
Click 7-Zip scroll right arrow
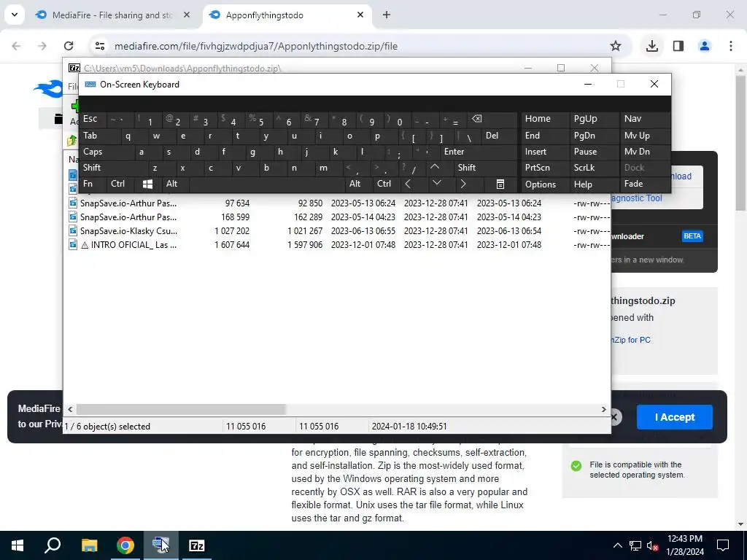(x=603, y=410)
